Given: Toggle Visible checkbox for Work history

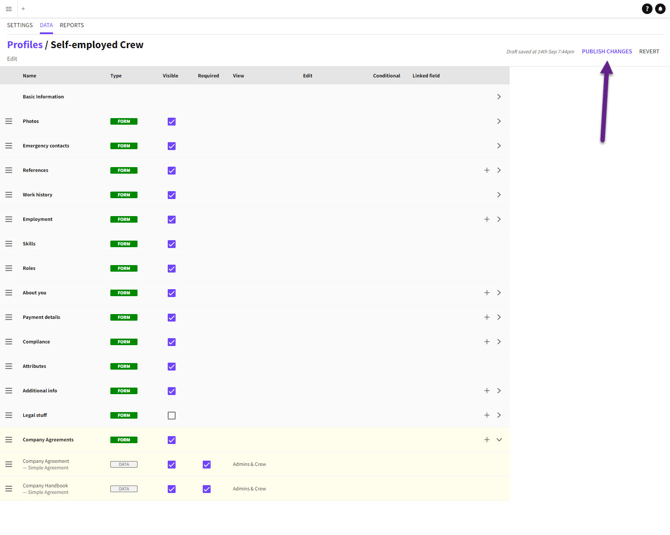Looking at the screenshot, I should coord(172,195).
